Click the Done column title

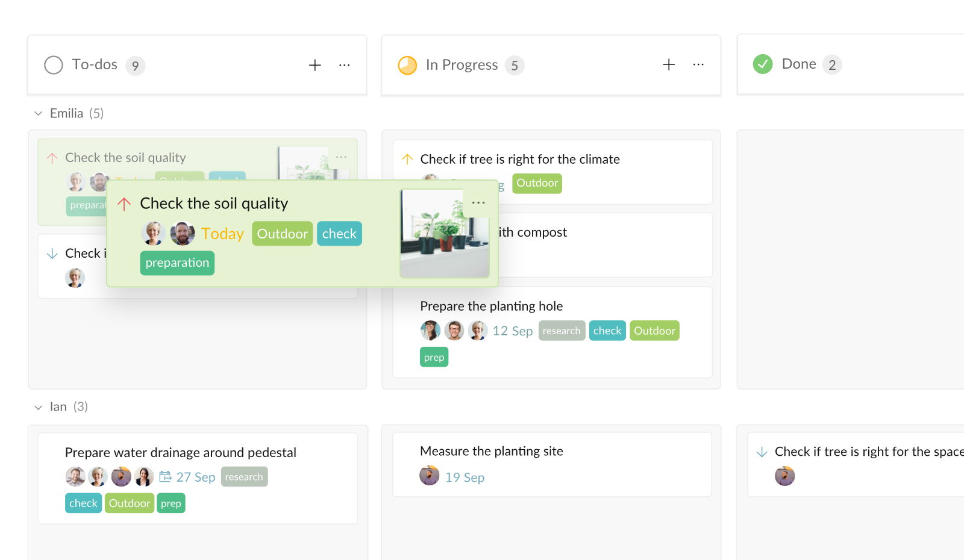coord(799,64)
